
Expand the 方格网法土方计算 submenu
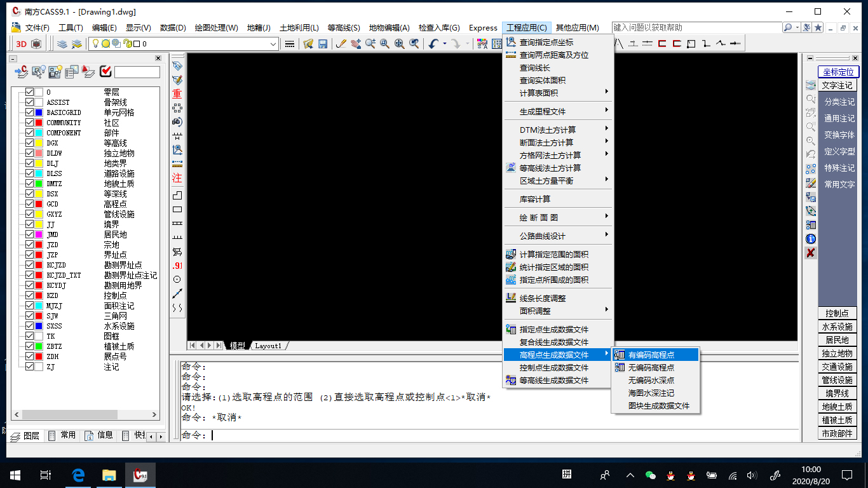[x=558, y=155]
